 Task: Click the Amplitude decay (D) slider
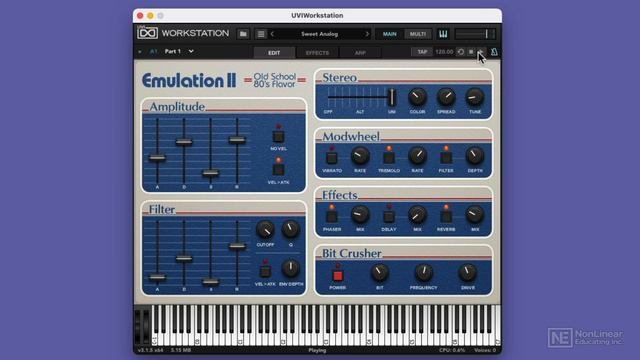pos(184,142)
